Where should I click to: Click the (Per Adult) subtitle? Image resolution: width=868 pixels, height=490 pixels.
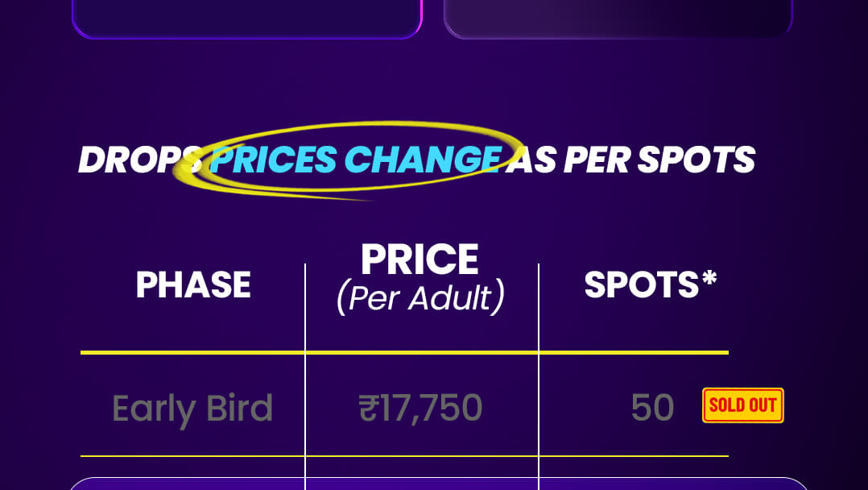pos(420,299)
